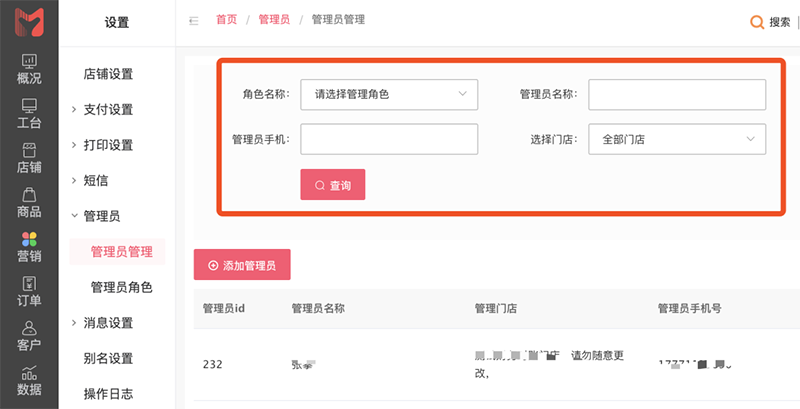Open the 店铺 store section

tap(29, 158)
